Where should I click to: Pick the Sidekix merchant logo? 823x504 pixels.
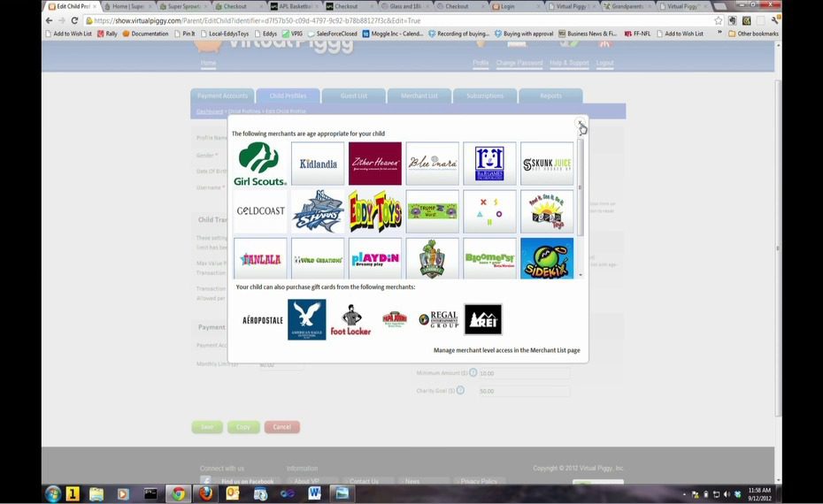click(x=547, y=258)
